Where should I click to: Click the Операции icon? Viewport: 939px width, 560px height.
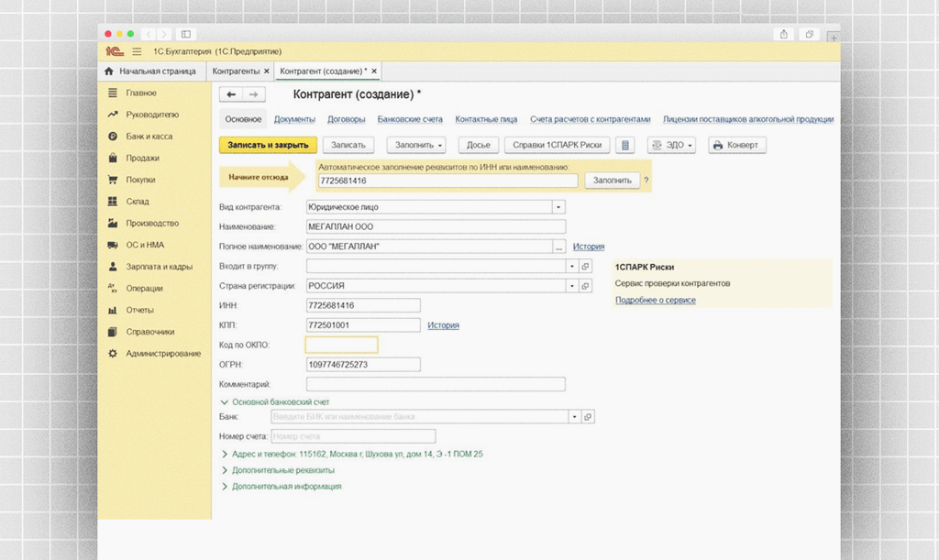coord(113,289)
